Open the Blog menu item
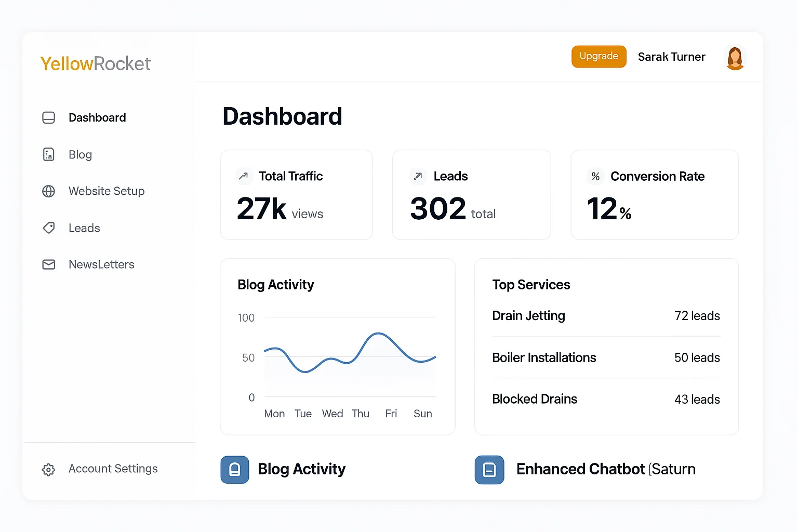Viewport: 798px width, 532px height. click(80, 155)
